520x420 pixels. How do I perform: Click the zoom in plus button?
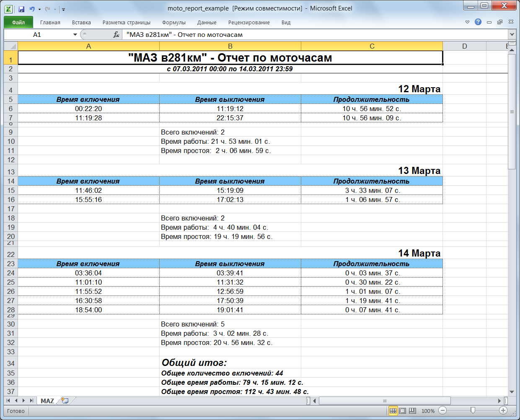tap(503, 411)
